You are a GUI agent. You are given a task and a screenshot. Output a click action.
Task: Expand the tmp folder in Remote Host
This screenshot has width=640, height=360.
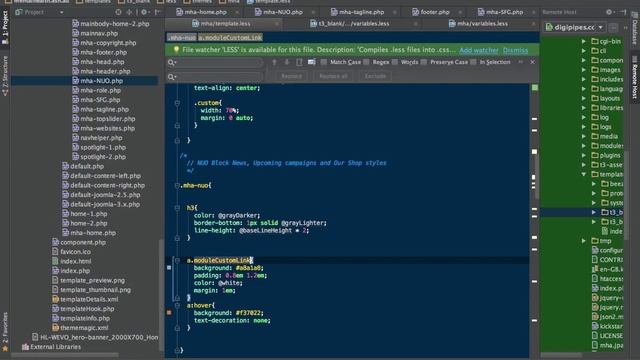584,241
